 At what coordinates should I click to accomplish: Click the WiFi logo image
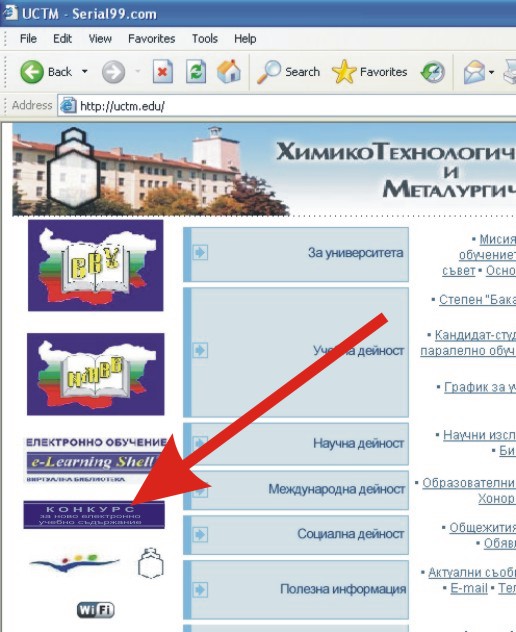[x=96, y=610]
